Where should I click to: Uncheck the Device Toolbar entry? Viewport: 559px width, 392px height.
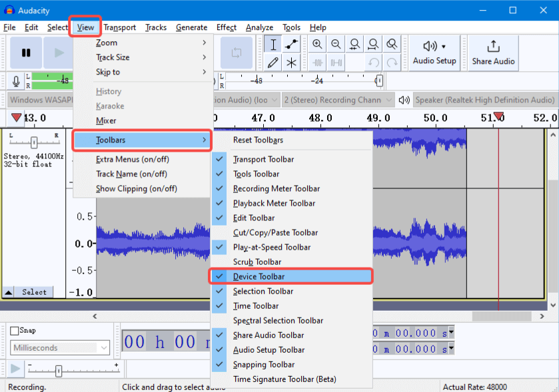click(292, 276)
